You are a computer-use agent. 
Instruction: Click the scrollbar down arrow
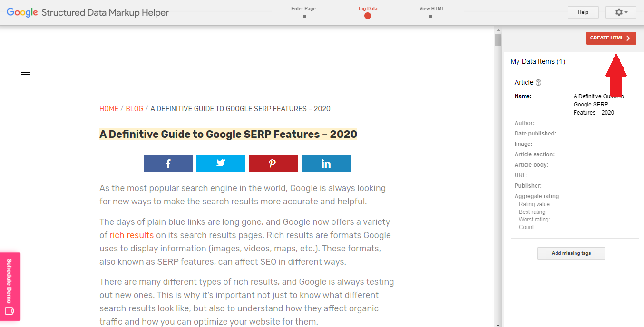498,325
